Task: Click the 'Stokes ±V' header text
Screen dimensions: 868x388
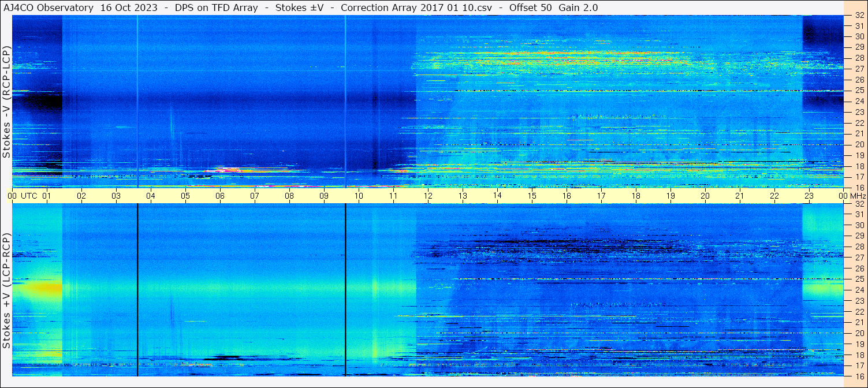Action: pos(299,8)
